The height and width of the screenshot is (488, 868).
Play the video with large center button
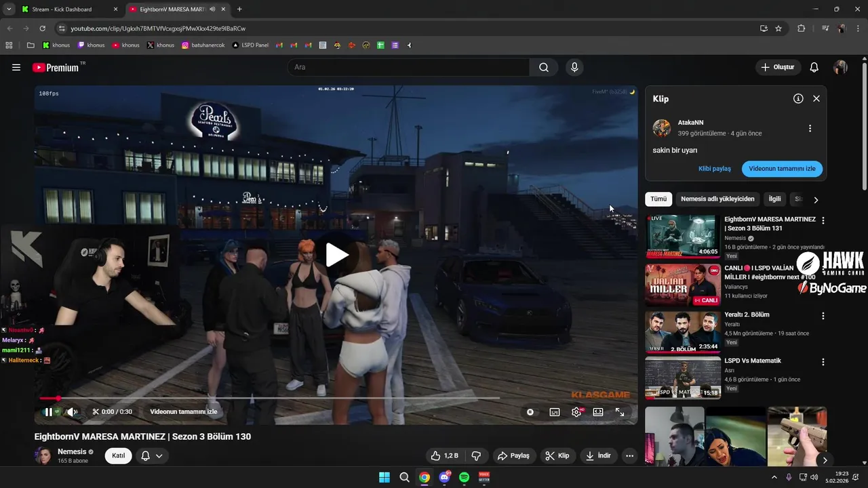pyautogui.click(x=337, y=255)
